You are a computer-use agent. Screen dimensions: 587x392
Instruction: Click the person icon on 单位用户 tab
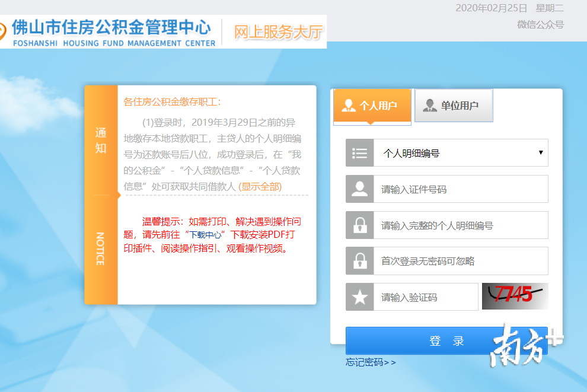coord(429,106)
